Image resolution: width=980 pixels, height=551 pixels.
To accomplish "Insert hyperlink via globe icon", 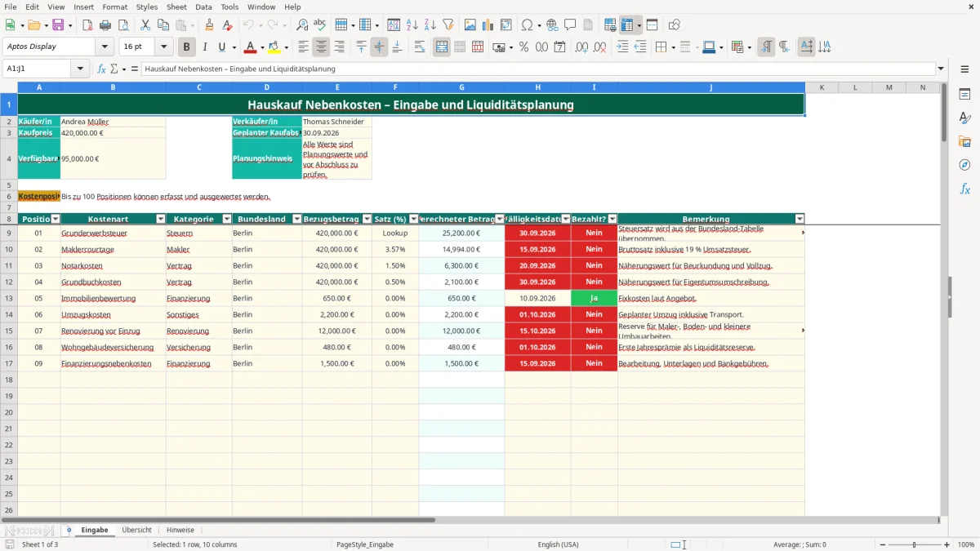I will pyautogui.click(x=552, y=25).
